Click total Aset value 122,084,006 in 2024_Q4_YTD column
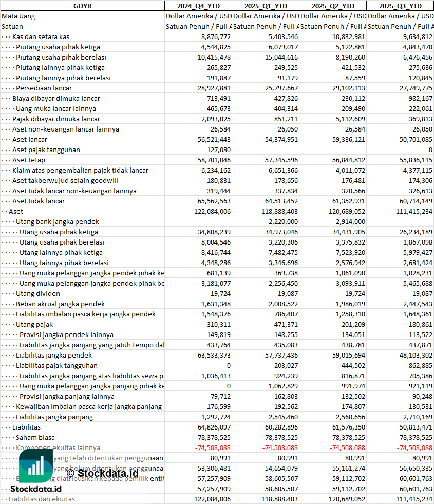The image size is (434, 504). (212, 212)
